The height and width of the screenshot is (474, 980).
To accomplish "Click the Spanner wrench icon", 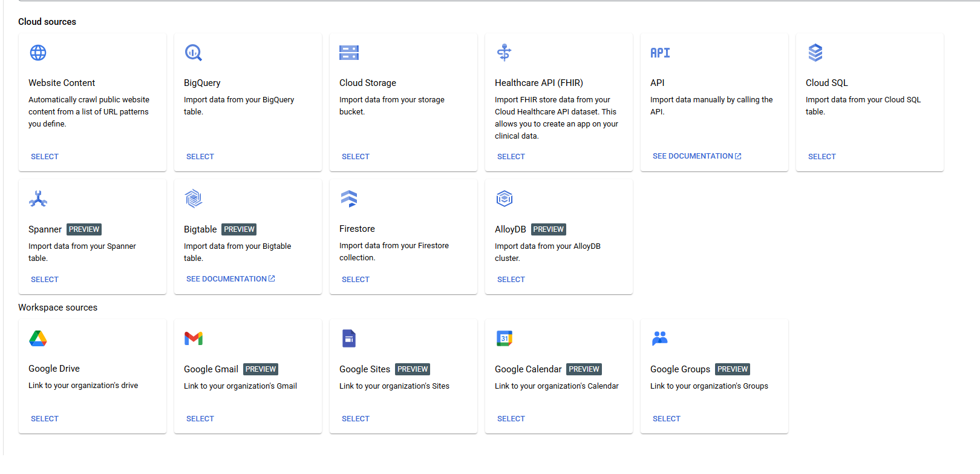I will click(38, 199).
